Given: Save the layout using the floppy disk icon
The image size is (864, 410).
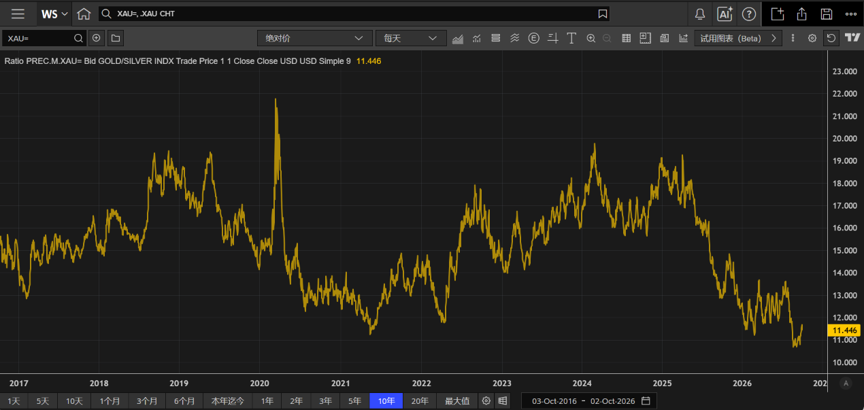Looking at the screenshot, I should (826, 14).
